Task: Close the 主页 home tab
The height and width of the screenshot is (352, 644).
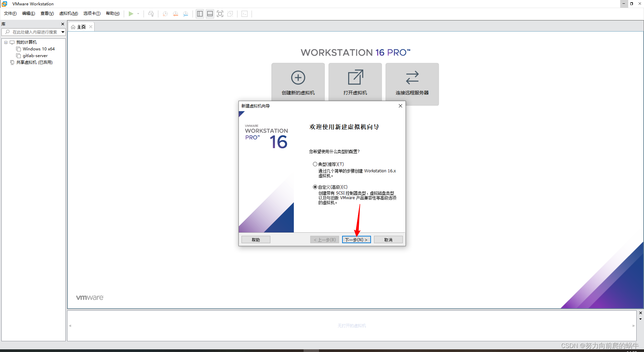Action: tap(91, 27)
